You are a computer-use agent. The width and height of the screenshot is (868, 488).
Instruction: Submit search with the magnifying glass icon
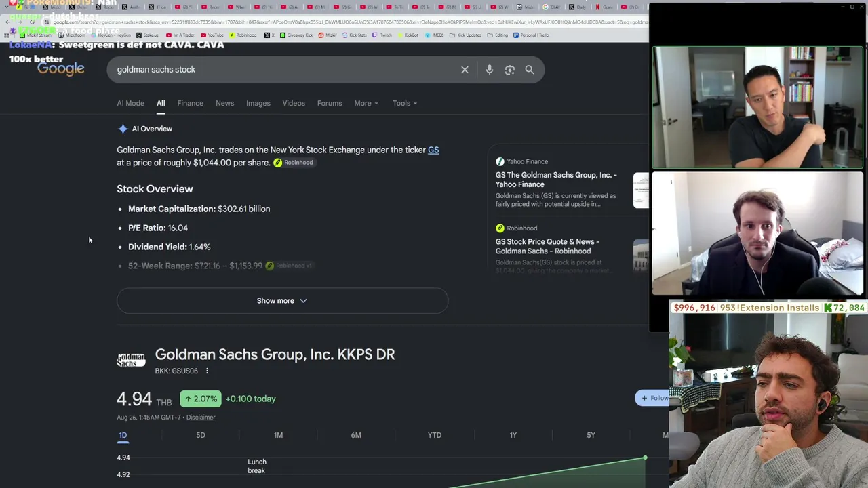coord(530,70)
